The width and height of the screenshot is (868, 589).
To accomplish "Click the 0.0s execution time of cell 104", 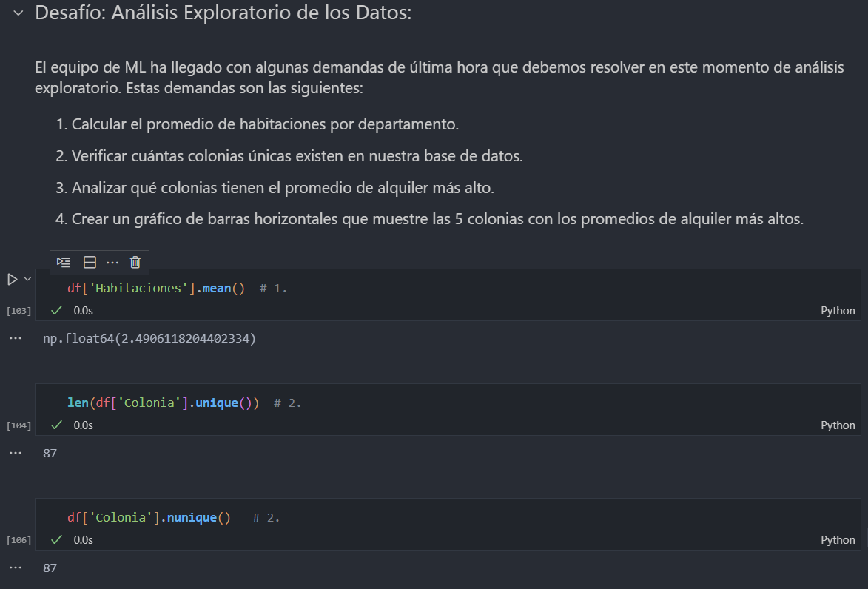I will coord(83,425).
